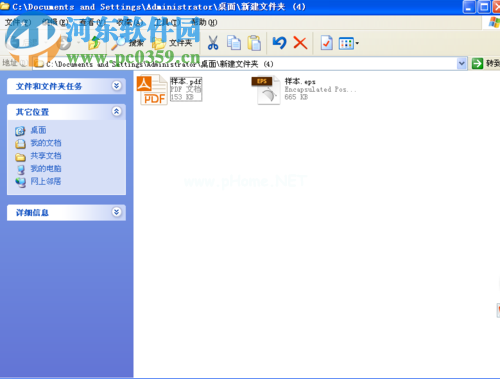Viewport: 500px width, 379px height.
Task: Click the Paste clipboard icon
Action: [x=254, y=43]
